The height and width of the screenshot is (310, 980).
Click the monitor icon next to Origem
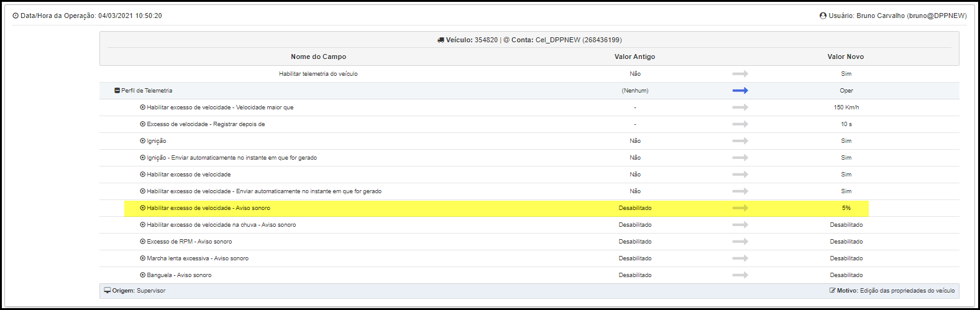(x=108, y=290)
